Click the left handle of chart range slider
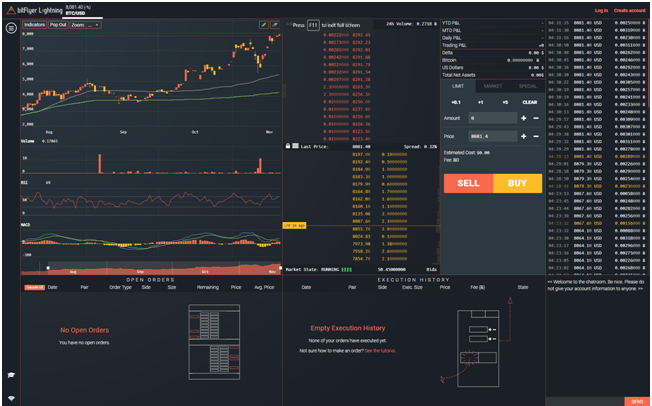652x406 pixels. [x=48, y=268]
